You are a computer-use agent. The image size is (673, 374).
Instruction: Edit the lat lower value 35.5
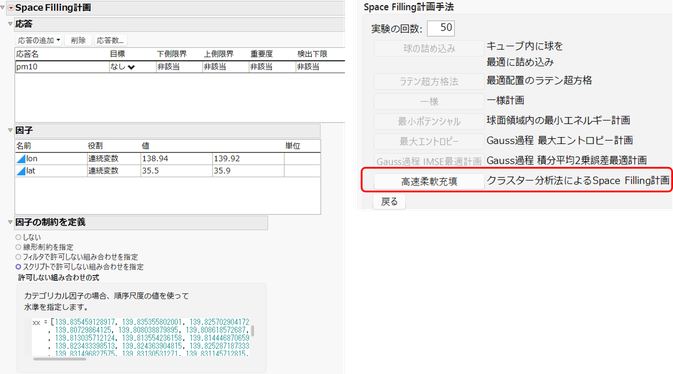coord(176,171)
